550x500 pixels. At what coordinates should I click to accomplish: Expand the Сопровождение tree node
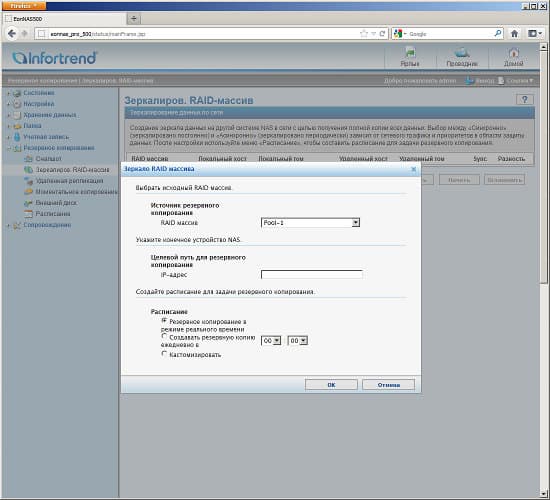(8, 225)
